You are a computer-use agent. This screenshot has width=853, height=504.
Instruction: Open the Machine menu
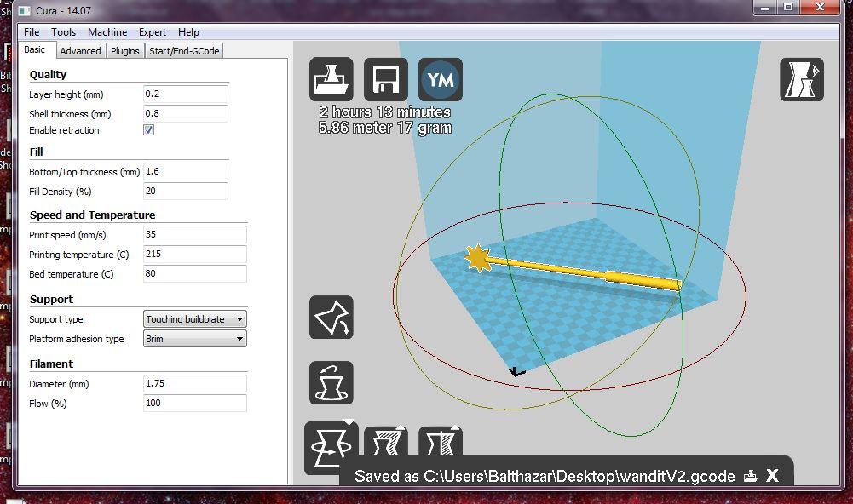click(x=107, y=32)
